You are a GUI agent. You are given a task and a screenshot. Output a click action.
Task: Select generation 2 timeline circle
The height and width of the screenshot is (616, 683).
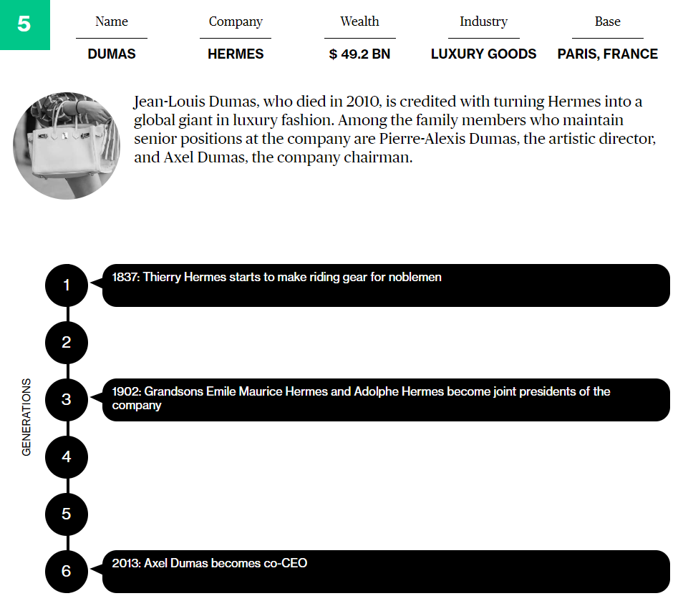tap(67, 343)
